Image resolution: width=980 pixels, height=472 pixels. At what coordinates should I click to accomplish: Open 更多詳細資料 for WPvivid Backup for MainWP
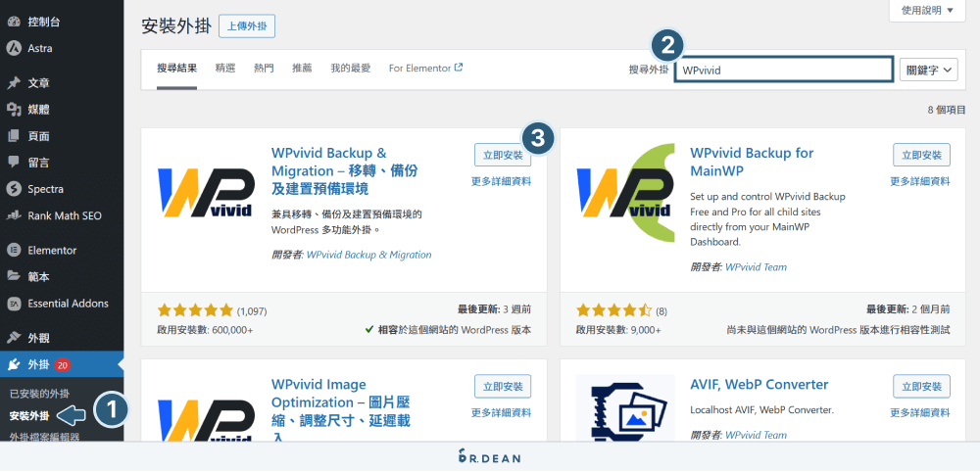920,182
